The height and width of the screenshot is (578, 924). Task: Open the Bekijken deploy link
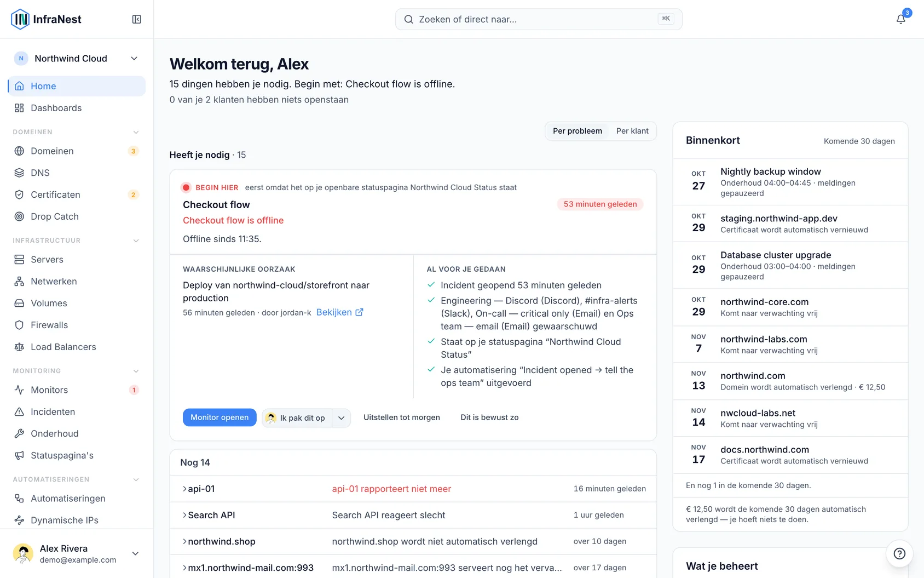339,312
